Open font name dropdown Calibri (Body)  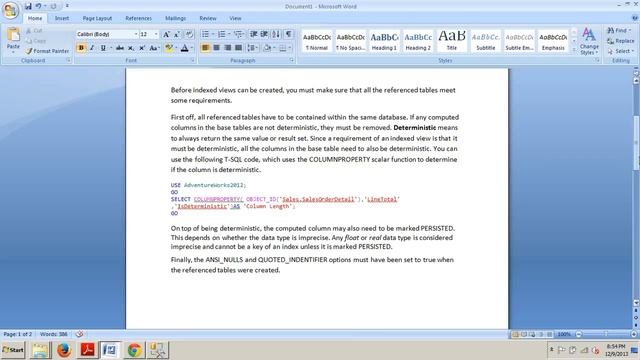136,34
